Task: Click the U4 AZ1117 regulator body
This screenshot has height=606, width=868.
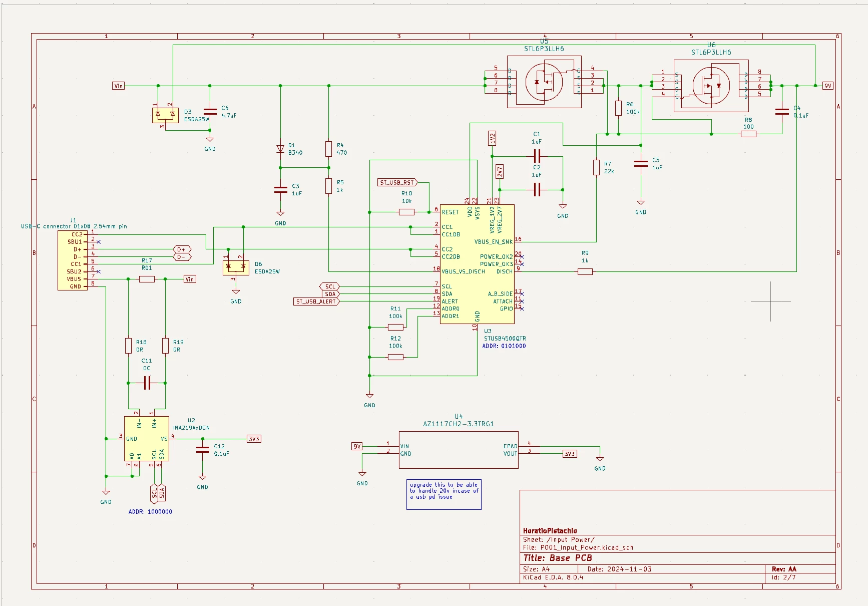Action: pyautogui.click(x=459, y=450)
